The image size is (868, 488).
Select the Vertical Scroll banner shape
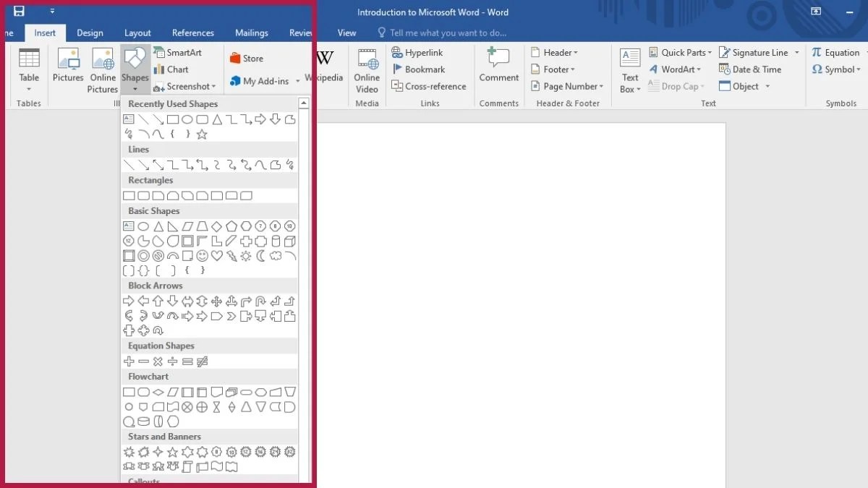coord(187,467)
